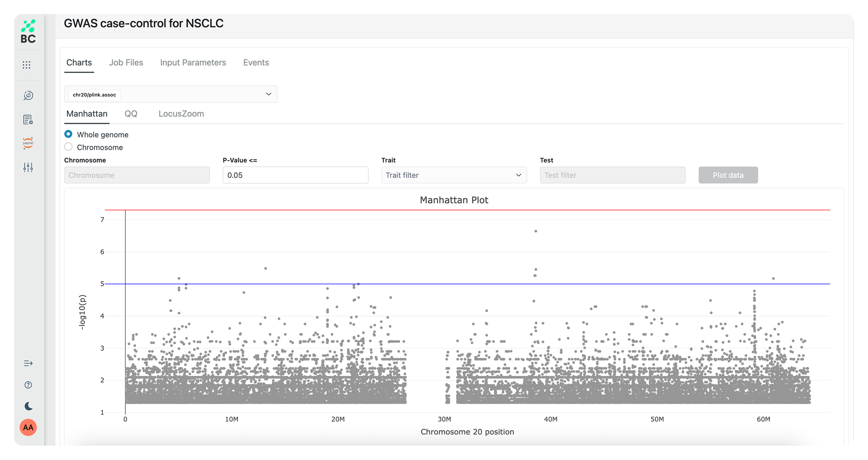Toggle dark mode moon icon

28,406
